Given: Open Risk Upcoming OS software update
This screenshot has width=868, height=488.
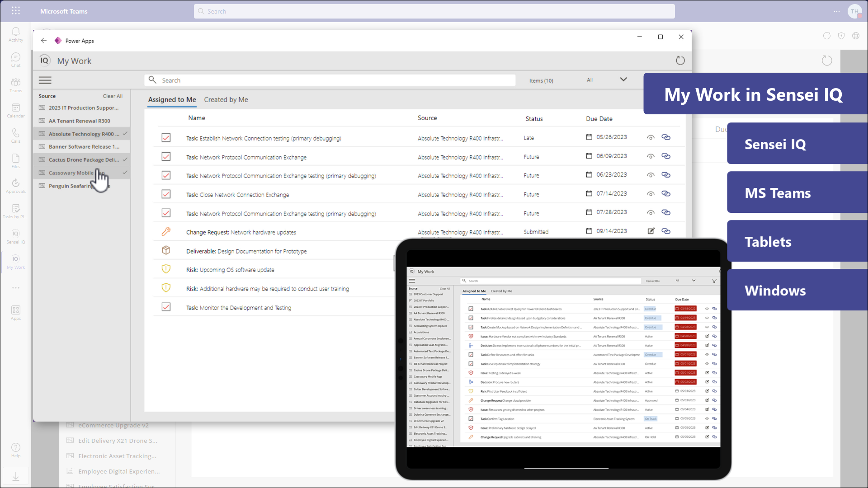Looking at the screenshot, I should click(230, 270).
